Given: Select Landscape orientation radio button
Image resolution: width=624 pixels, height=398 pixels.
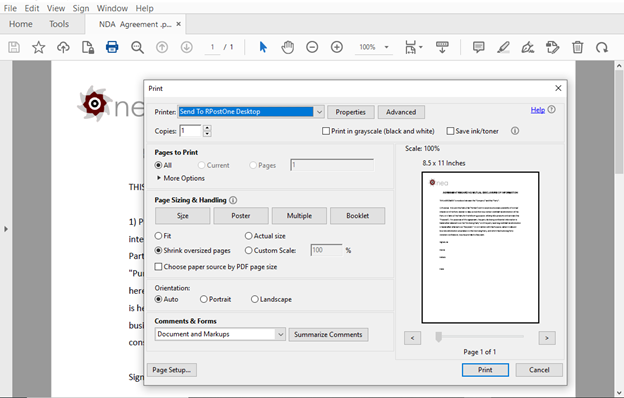Looking at the screenshot, I should coord(255,299).
